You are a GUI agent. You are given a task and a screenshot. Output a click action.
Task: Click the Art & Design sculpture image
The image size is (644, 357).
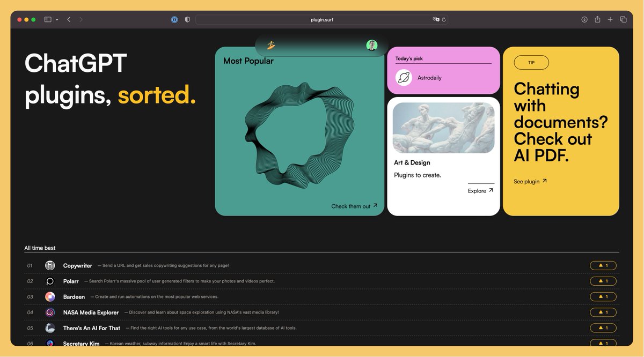(443, 128)
